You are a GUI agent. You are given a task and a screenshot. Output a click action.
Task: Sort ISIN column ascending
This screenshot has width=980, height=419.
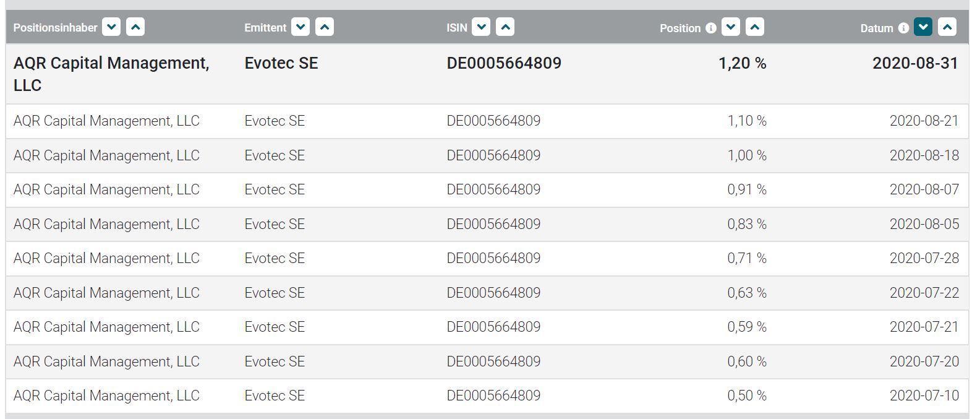(x=505, y=27)
